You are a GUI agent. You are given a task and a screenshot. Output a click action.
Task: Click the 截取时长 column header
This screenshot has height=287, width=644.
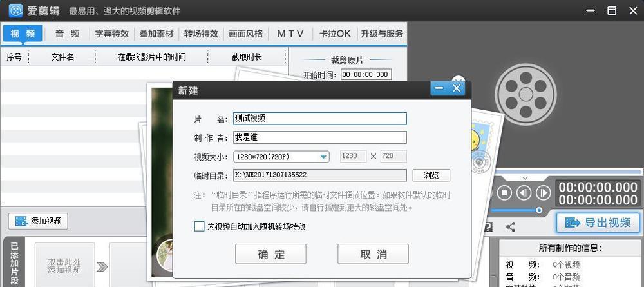click(247, 57)
